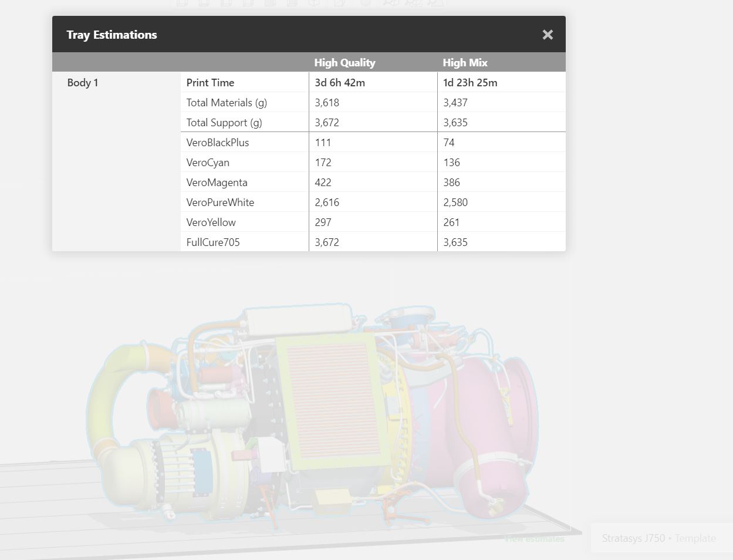
Task: Select VeroMagenta High Mix value 386
Action: pyautogui.click(x=451, y=183)
